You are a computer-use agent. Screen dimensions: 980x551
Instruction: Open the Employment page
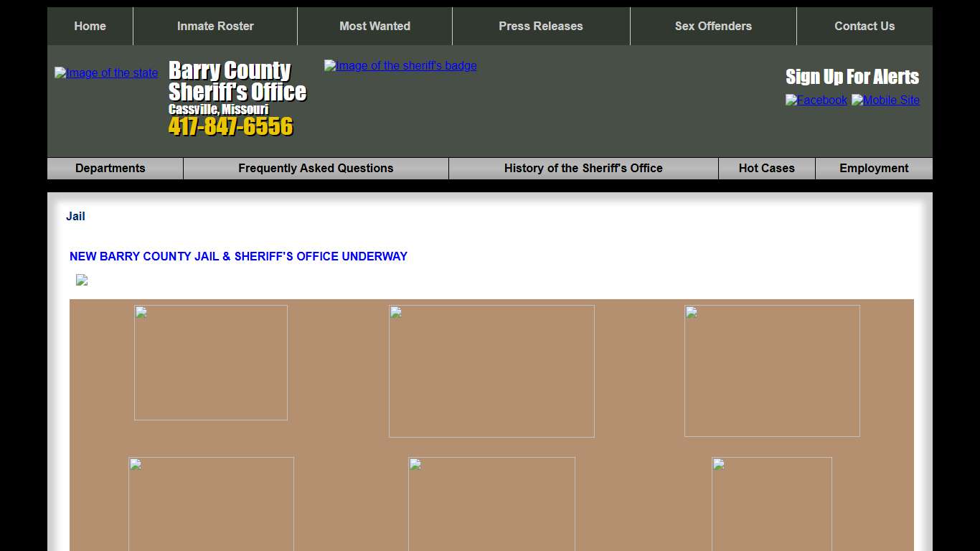click(x=874, y=168)
